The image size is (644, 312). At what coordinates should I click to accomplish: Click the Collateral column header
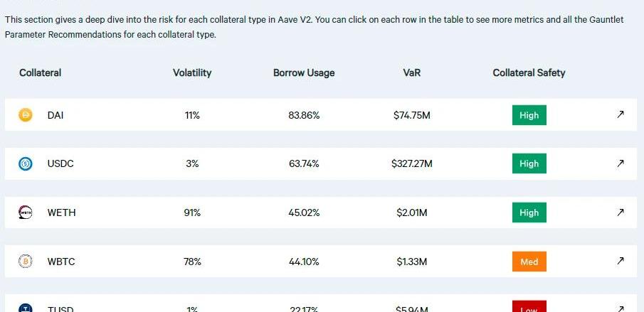coord(41,72)
